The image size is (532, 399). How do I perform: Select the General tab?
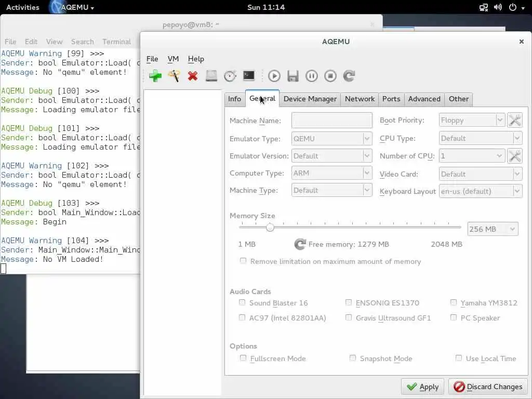[262, 98]
